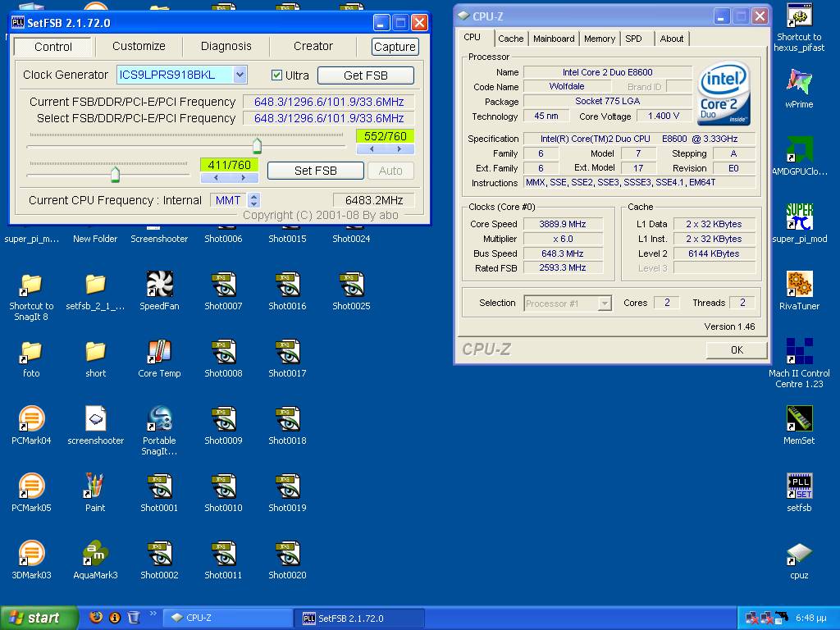Open the MemSet desktop icon
840x630 pixels.
click(799, 419)
